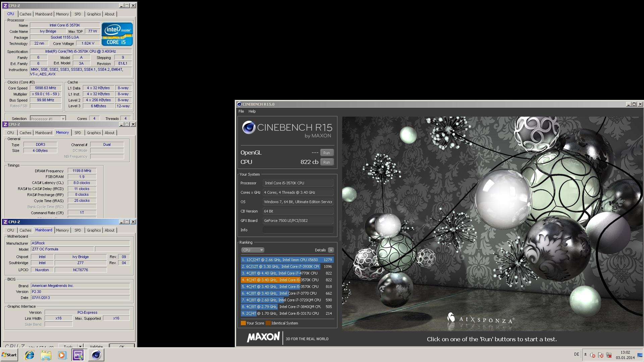Select ranking entry 5 scoring 818

[287, 287]
